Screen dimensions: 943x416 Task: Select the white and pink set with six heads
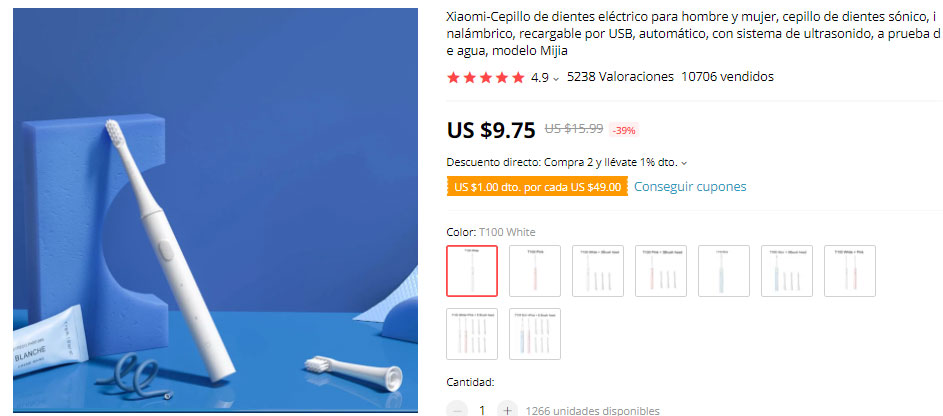(x=472, y=334)
